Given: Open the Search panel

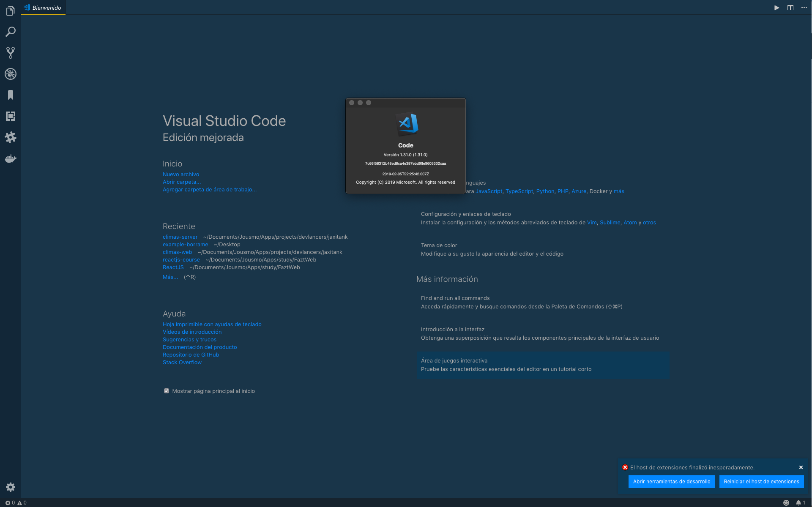Looking at the screenshot, I should point(11,32).
